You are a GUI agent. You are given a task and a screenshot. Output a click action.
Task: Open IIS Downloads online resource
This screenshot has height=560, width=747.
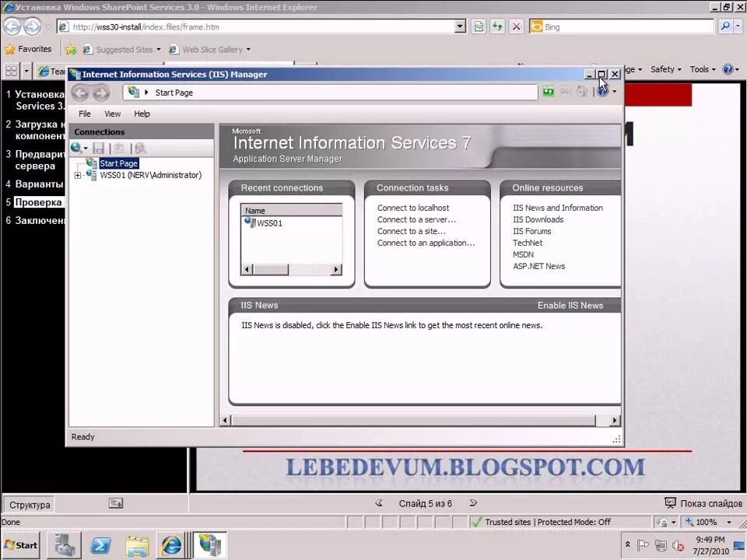point(538,219)
